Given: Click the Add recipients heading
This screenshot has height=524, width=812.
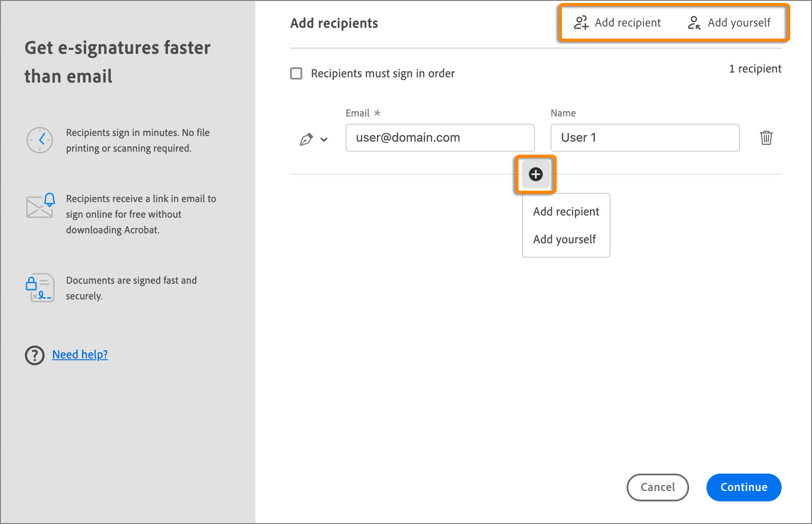Looking at the screenshot, I should pyautogui.click(x=333, y=23).
